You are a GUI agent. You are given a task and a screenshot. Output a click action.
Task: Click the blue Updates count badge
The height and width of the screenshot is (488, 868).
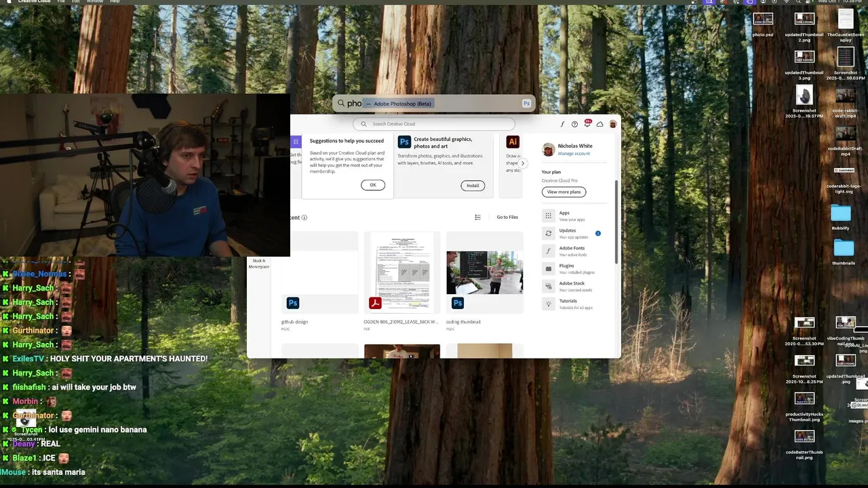598,233
